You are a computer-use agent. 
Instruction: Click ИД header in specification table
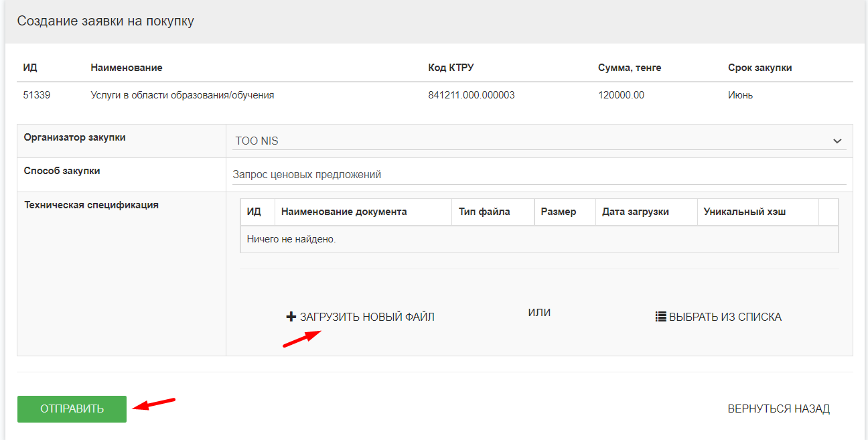click(254, 212)
